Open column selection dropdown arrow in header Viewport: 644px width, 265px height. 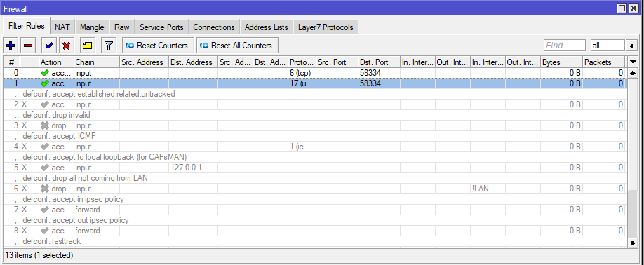point(633,62)
